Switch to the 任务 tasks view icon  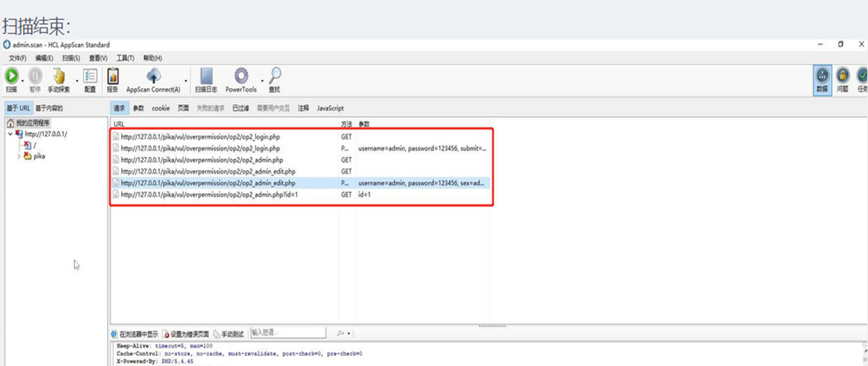tap(862, 80)
